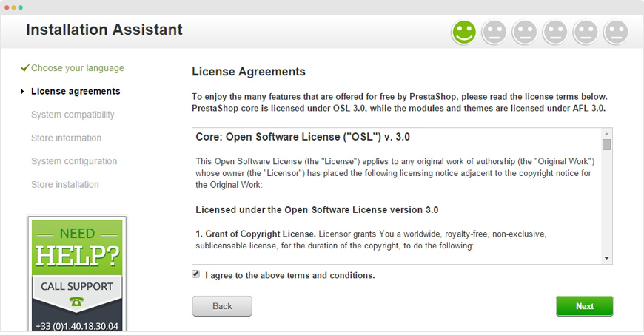
Task: Click the third gray step face icon
Action: [525, 32]
